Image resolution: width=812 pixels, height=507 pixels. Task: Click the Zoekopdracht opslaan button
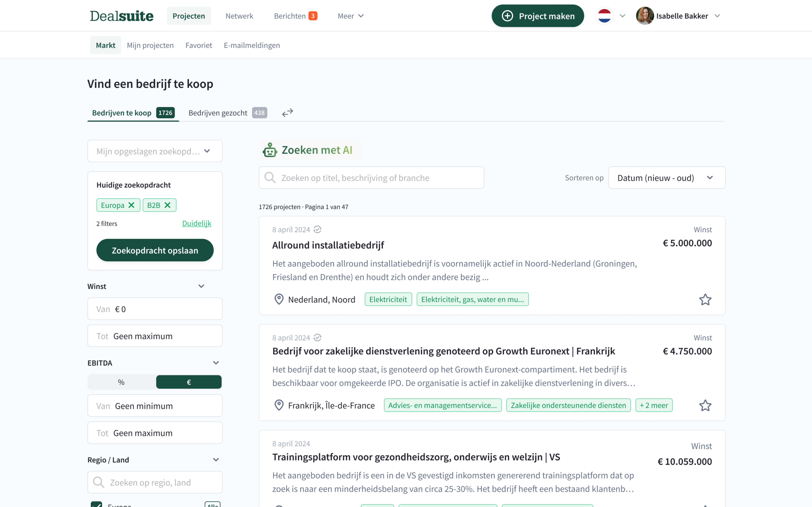click(155, 250)
